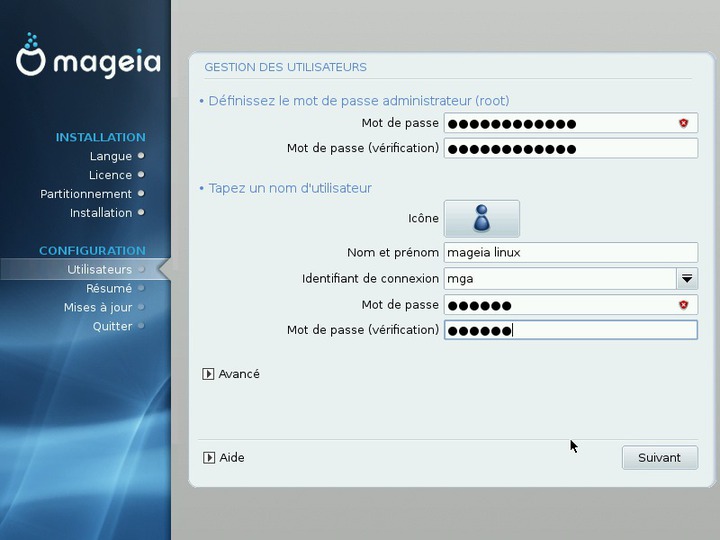Click the CONFIGURATION sidebar heading
This screenshot has height=540, width=720.
coord(92,250)
